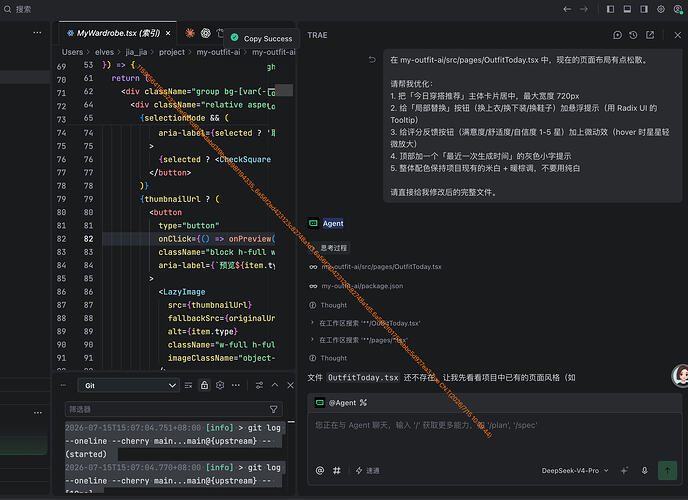Go forward with the right arrow

tap(584, 9)
